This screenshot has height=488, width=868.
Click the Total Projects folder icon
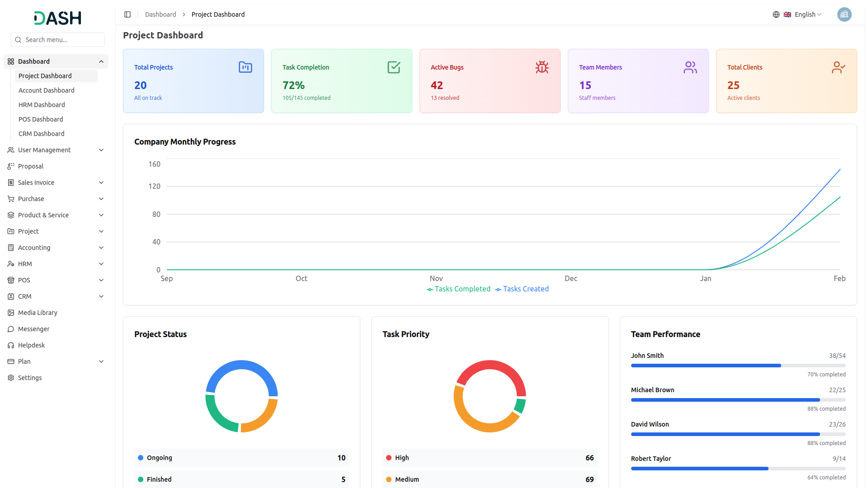[x=245, y=67]
